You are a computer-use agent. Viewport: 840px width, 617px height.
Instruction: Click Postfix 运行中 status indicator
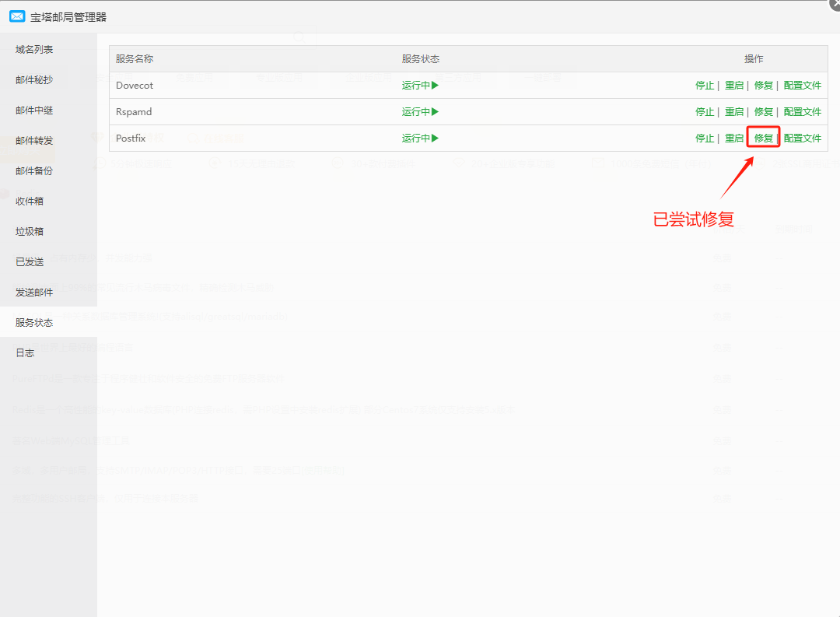pyautogui.click(x=420, y=138)
